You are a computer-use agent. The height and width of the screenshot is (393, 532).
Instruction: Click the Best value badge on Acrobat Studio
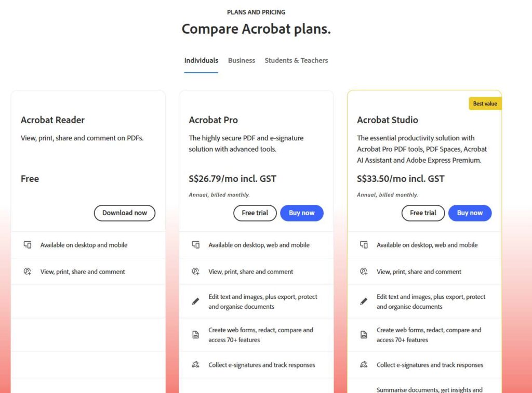[x=484, y=103]
